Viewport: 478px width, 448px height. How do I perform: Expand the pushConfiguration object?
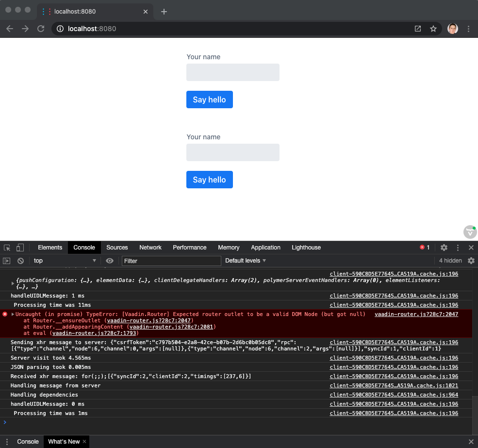[13, 283]
